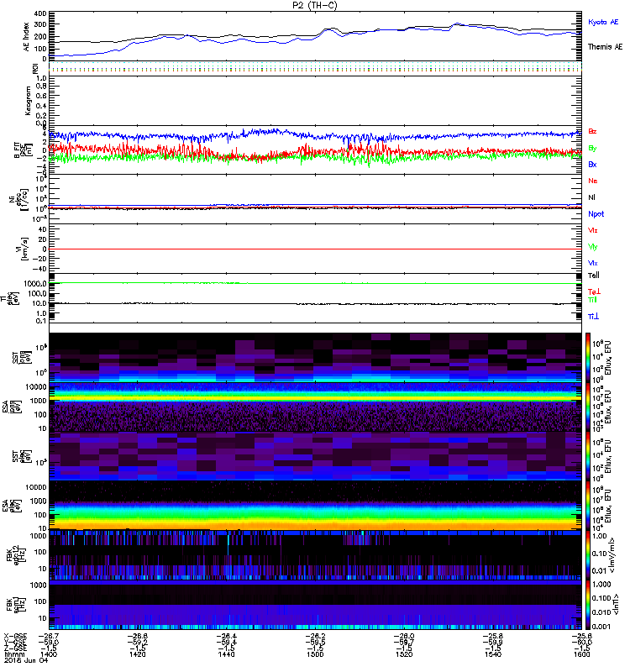Click the "1540" time tick label
The image size is (630, 672).
[493, 654]
